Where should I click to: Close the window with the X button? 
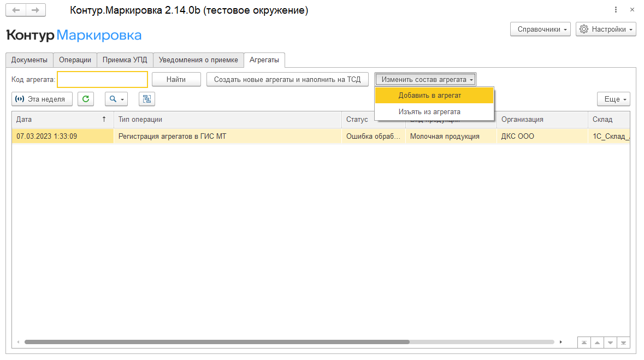coord(632,10)
